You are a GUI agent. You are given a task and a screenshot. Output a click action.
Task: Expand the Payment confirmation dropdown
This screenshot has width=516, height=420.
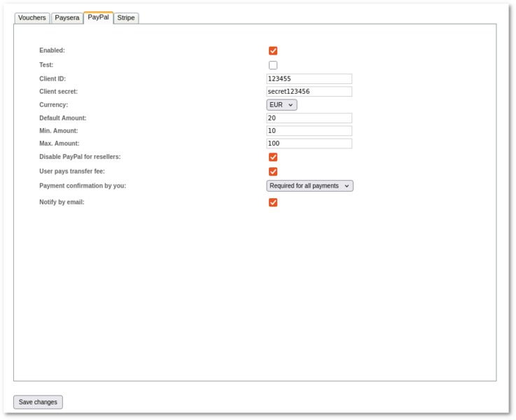tap(309, 186)
